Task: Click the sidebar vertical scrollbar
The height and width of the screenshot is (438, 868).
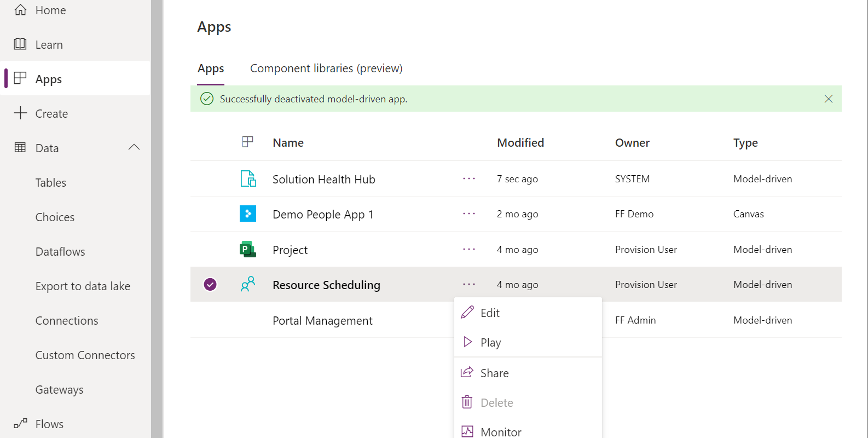Action: pos(157,219)
